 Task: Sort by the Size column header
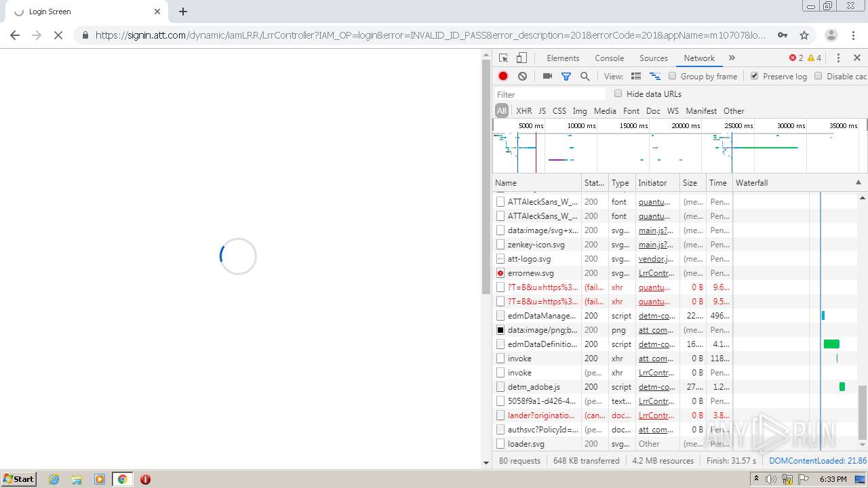692,182
